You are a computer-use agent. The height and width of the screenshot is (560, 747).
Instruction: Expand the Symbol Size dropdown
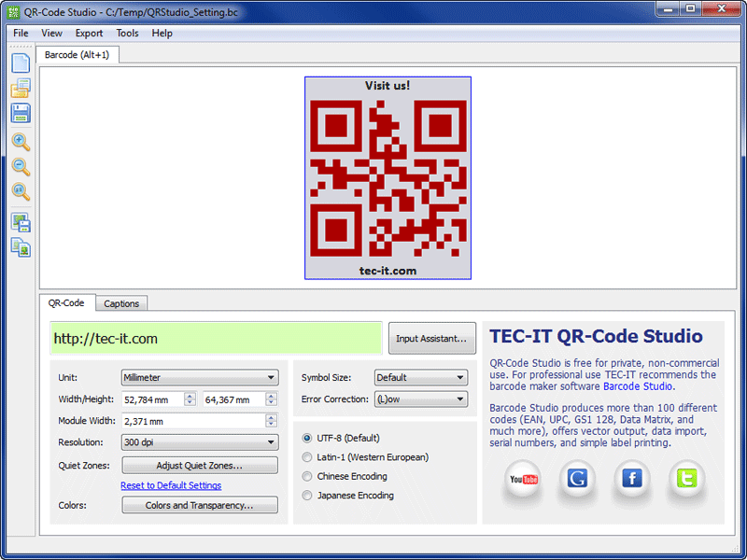pos(421,378)
